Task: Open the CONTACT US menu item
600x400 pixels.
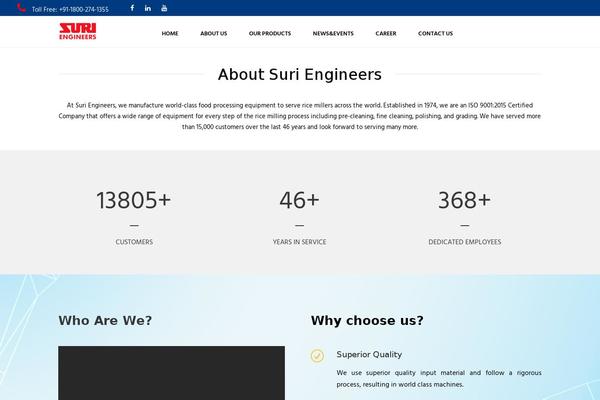Action: 435,34
